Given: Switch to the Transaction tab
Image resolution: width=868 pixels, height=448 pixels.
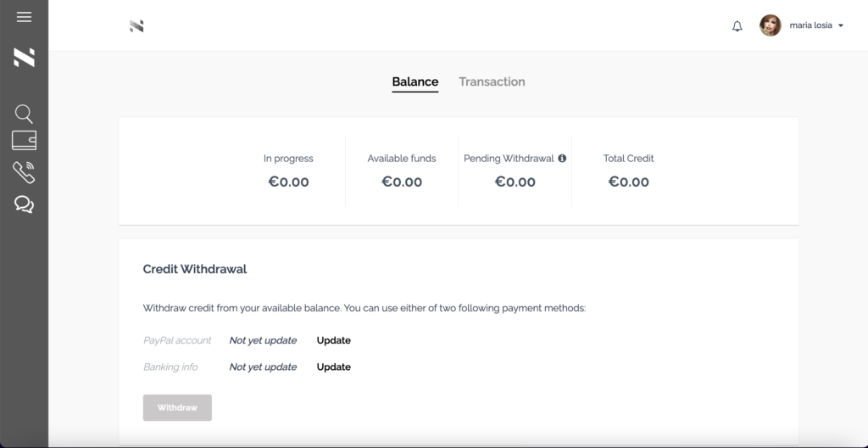Looking at the screenshot, I should pyautogui.click(x=492, y=82).
